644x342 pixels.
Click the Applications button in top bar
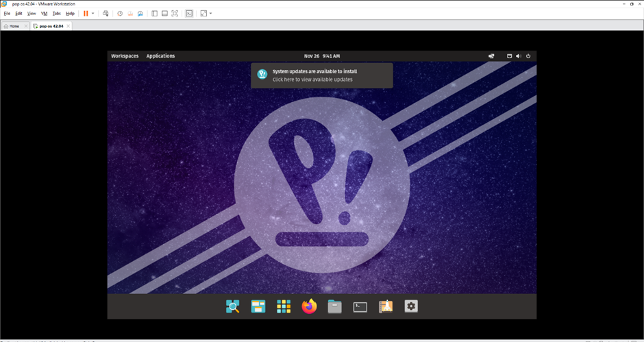point(160,56)
